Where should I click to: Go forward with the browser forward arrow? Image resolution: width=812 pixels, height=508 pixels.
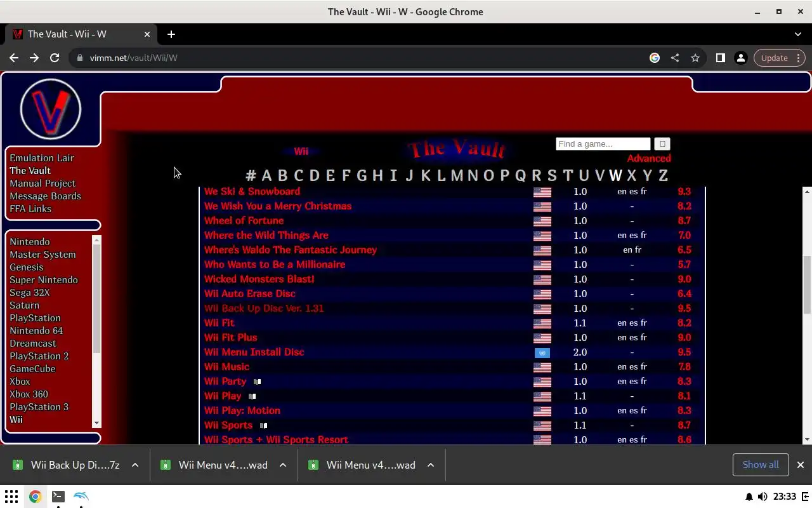(34, 58)
